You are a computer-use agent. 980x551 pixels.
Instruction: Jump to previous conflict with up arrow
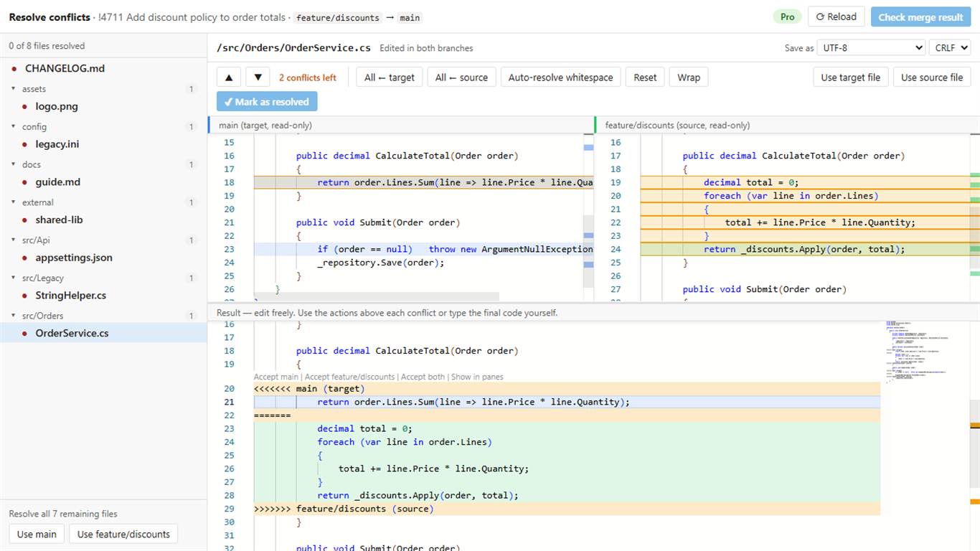(229, 77)
